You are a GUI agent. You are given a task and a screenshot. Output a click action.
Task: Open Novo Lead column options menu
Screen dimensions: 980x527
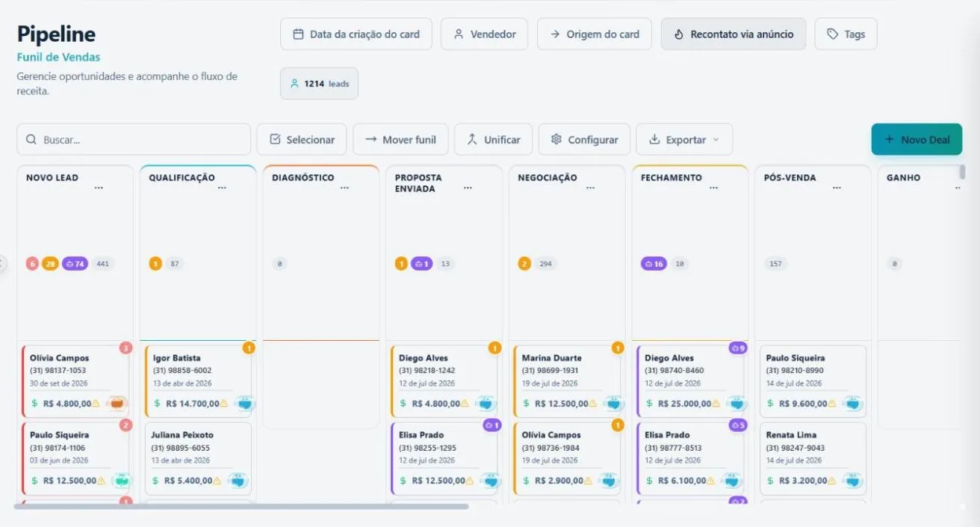[x=99, y=188]
